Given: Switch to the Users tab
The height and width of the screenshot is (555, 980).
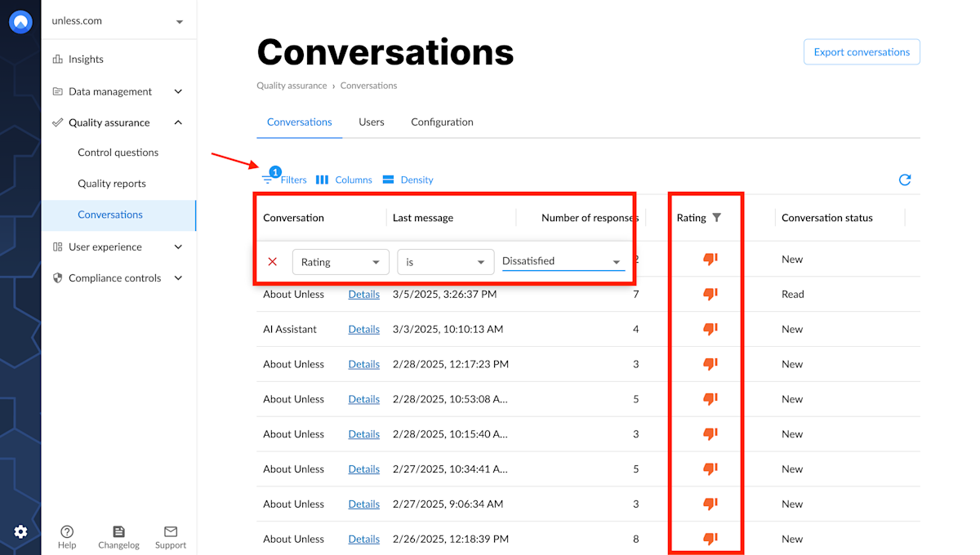Looking at the screenshot, I should click(x=371, y=122).
